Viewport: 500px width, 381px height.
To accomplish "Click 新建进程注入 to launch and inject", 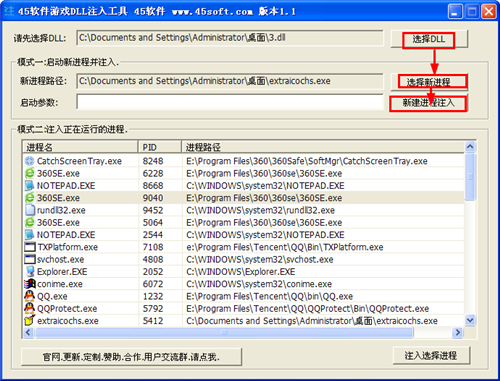I will click(428, 103).
